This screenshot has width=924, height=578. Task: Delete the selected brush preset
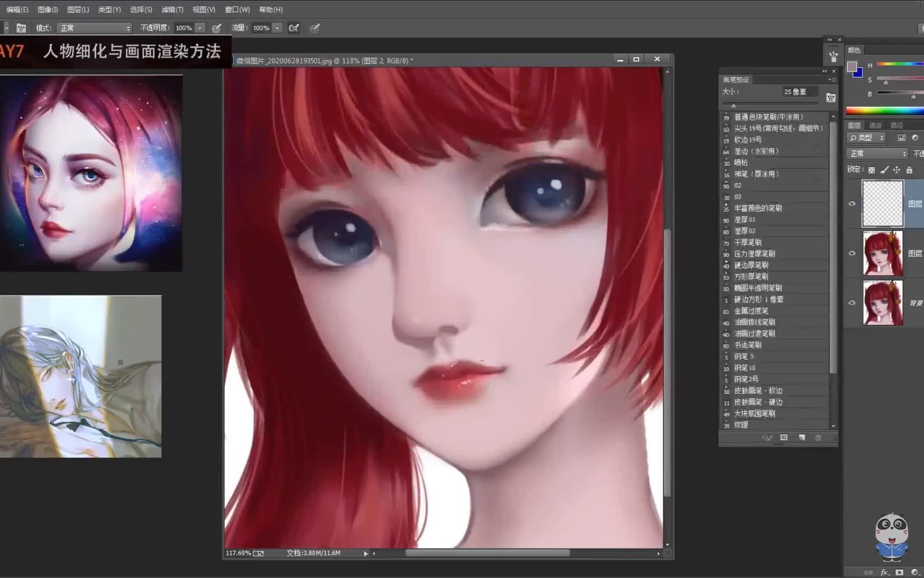818,438
